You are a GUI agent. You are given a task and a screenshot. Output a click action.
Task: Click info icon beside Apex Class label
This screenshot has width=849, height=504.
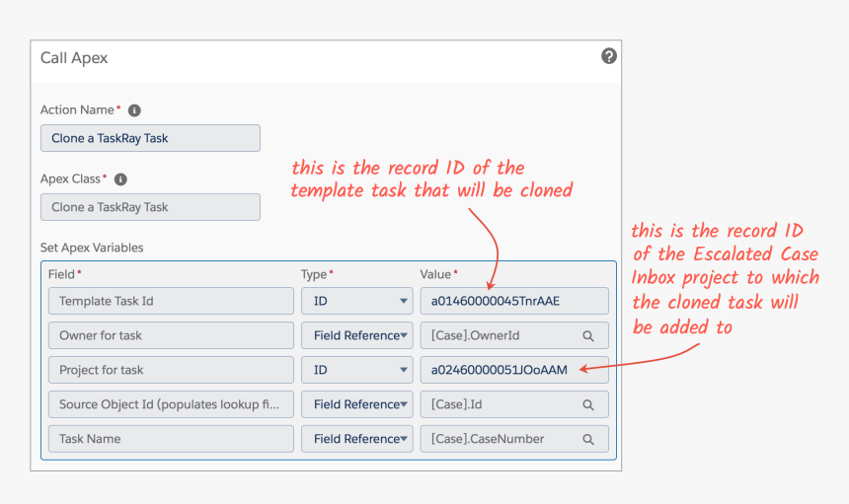[x=120, y=180]
